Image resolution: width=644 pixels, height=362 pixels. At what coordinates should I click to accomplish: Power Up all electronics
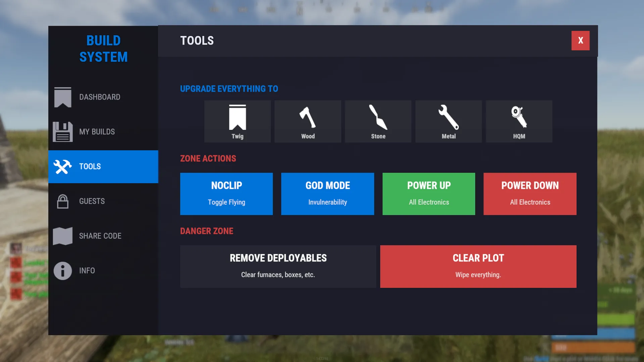(x=429, y=194)
